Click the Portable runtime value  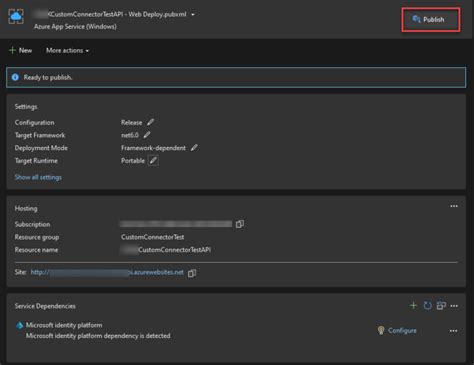point(133,161)
